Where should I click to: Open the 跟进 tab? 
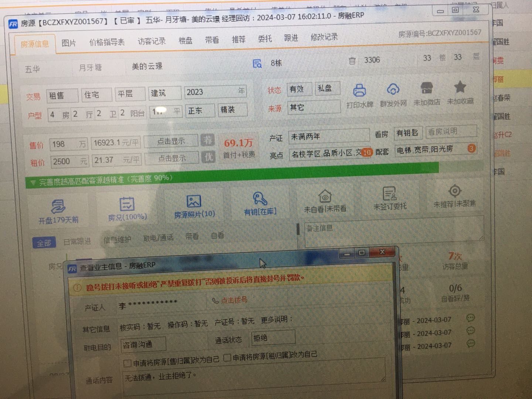pyautogui.click(x=291, y=38)
